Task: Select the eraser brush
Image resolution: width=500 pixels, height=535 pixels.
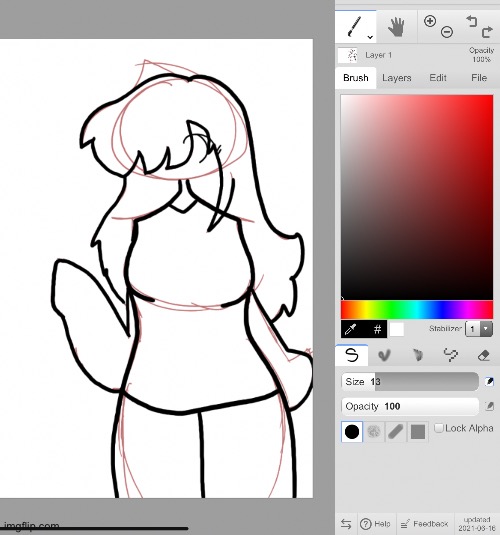Action: pyautogui.click(x=484, y=355)
